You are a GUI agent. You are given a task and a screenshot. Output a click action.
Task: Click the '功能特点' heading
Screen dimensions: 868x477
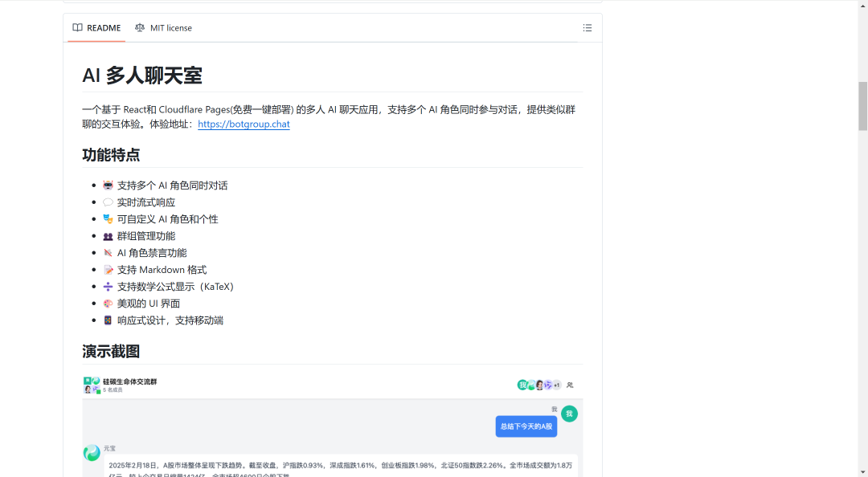pyautogui.click(x=111, y=155)
